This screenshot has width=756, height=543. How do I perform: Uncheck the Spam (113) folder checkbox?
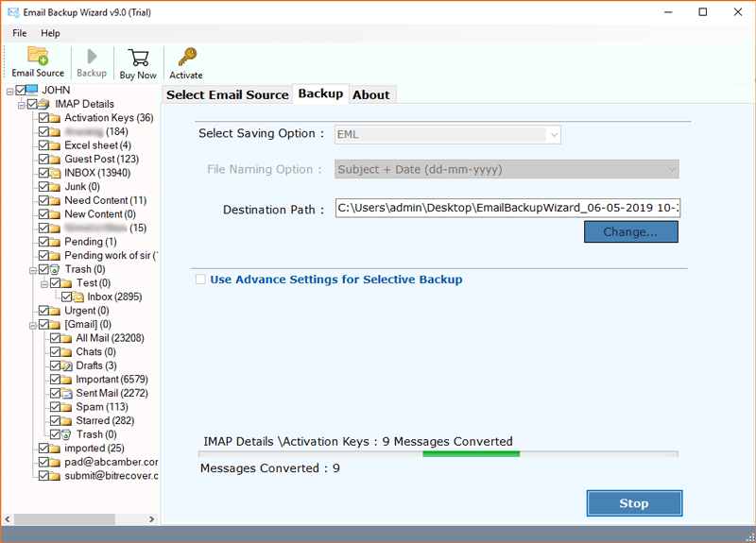click(55, 407)
